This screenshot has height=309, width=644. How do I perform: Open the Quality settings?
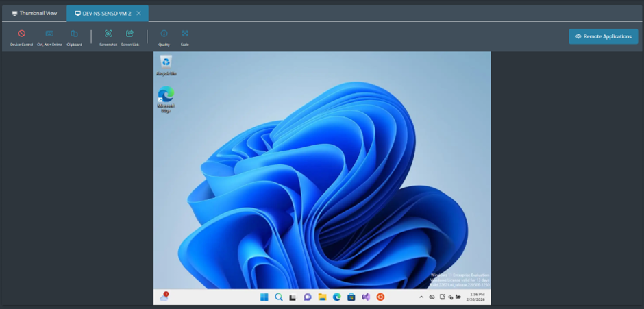pos(164,38)
